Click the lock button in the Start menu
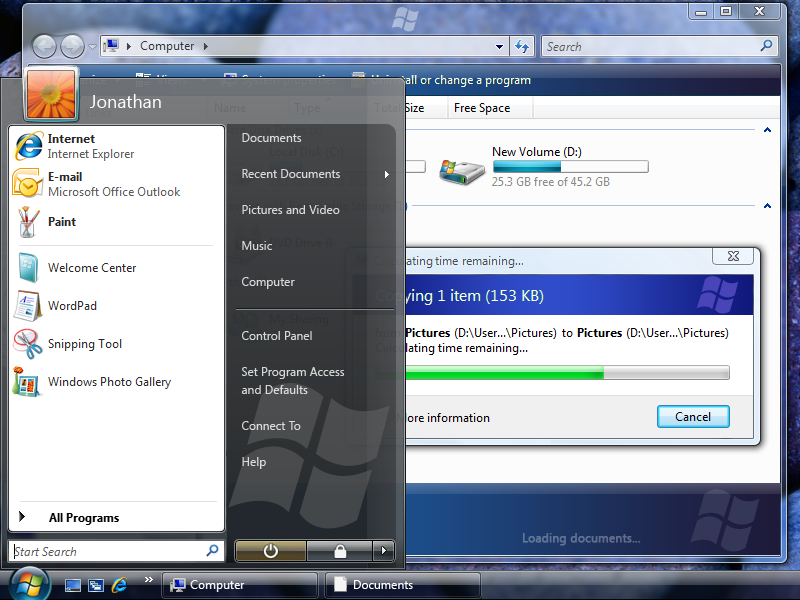800x600 pixels. (339, 551)
